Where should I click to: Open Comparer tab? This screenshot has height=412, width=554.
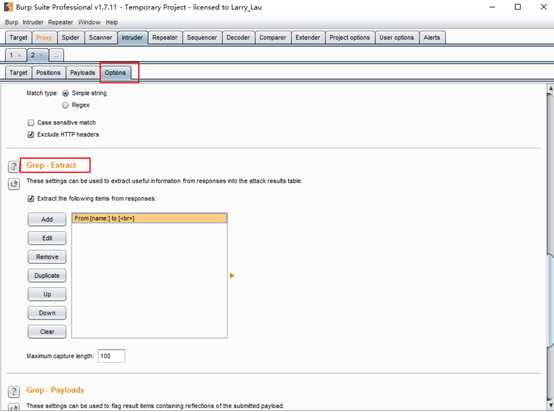(273, 37)
